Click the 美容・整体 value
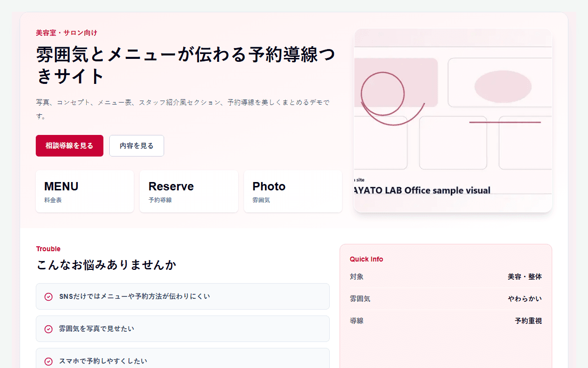588x368 pixels. [x=525, y=277]
